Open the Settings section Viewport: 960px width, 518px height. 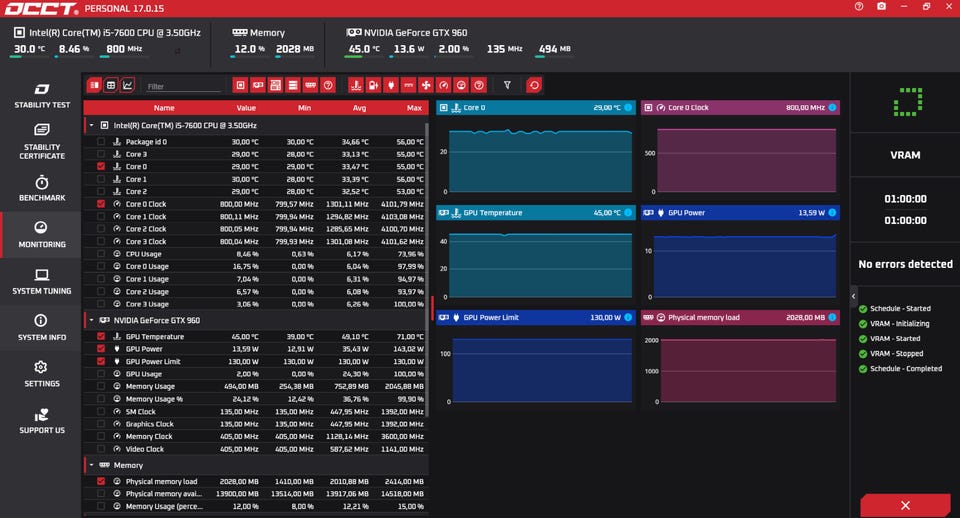tap(42, 374)
